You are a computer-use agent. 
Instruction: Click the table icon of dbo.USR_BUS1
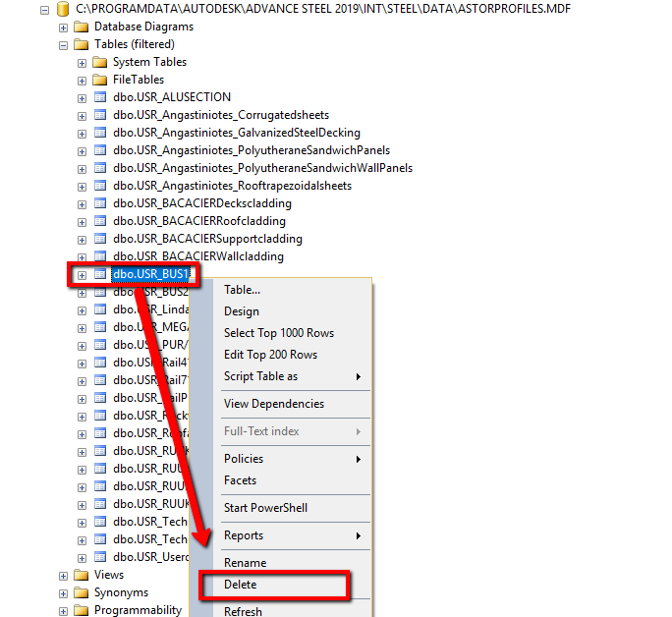[100, 274]
